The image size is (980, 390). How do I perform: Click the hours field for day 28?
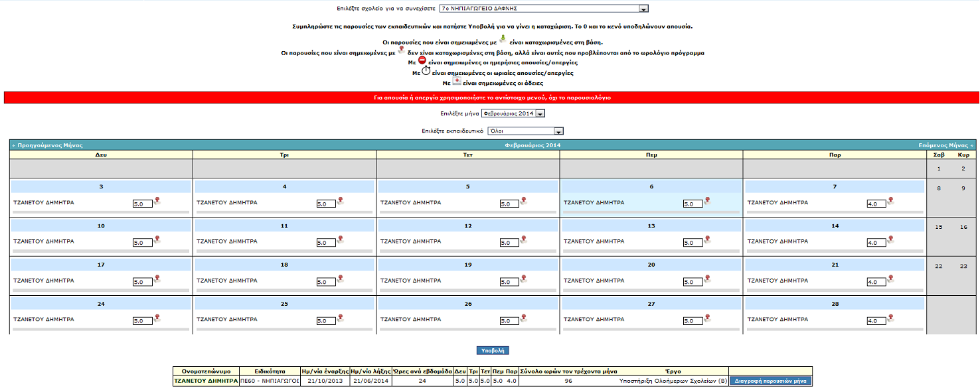pos(876,321)
